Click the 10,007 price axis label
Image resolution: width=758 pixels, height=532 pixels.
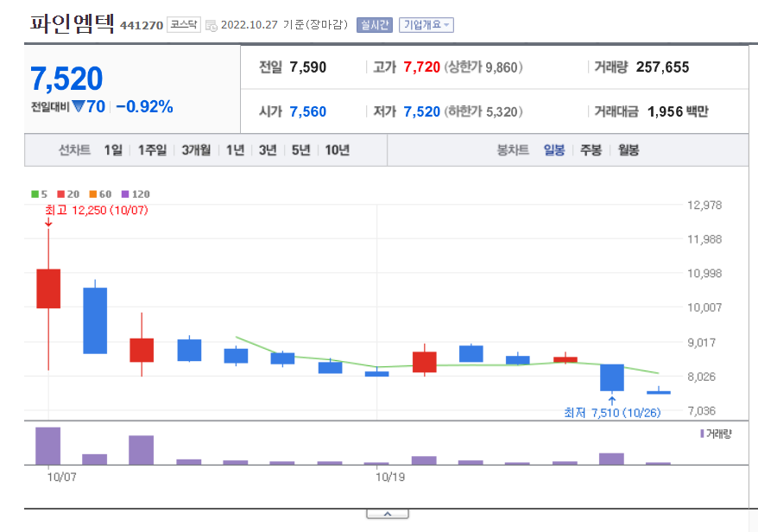tap(704, 307)
